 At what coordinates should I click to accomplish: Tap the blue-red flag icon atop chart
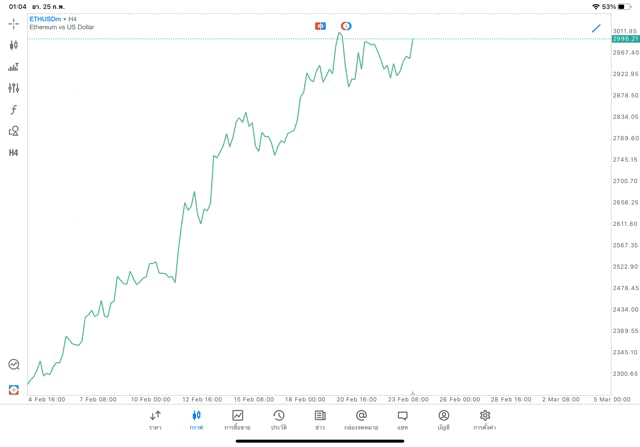pos(320,26)
